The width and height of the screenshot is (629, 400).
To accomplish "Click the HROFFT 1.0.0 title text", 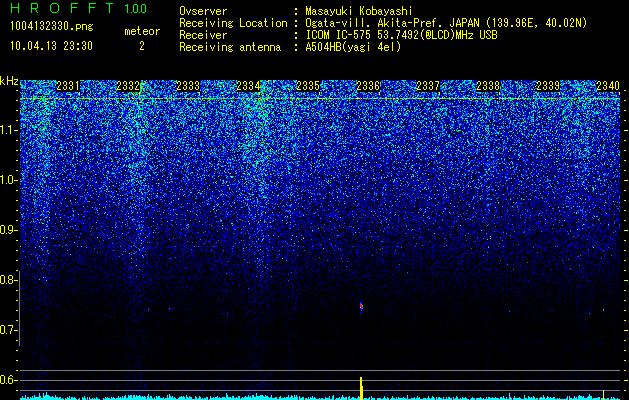I will click(x=79, y=8).
